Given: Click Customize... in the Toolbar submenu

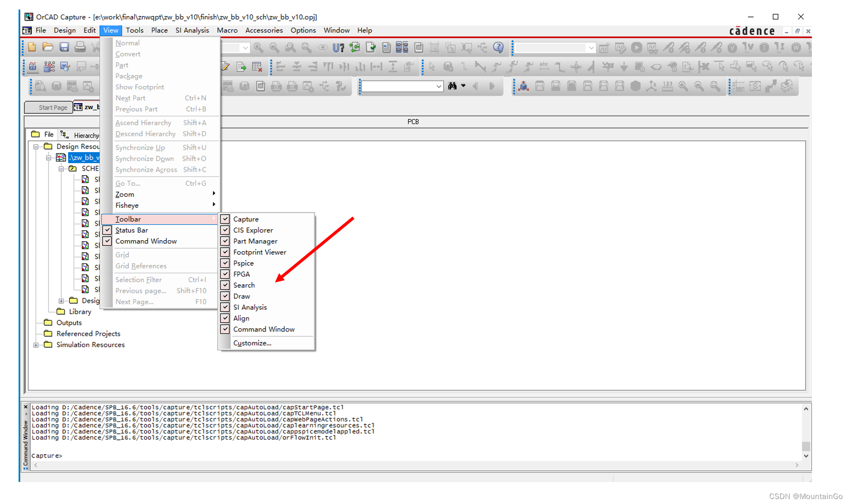Looking at the screenshot, I should point(252,343).
